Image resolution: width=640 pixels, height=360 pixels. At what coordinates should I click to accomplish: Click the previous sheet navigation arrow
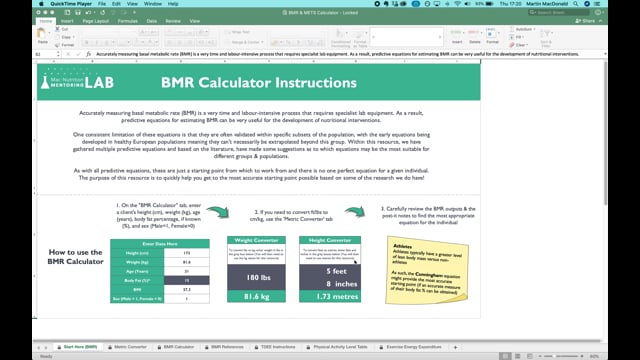(39, 348)
